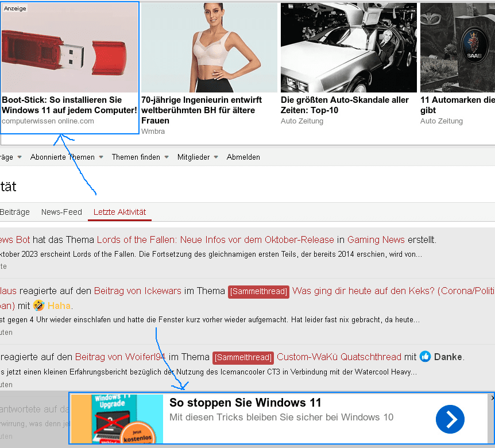Select the Letzte Aktivität tab
This screenshot has width=495, height=448.
tap(119, 212)
